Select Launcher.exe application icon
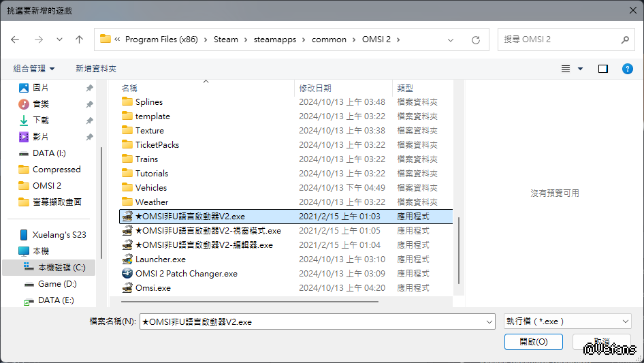644x363 pixels. pyautogui.click(x=127, y=259)
